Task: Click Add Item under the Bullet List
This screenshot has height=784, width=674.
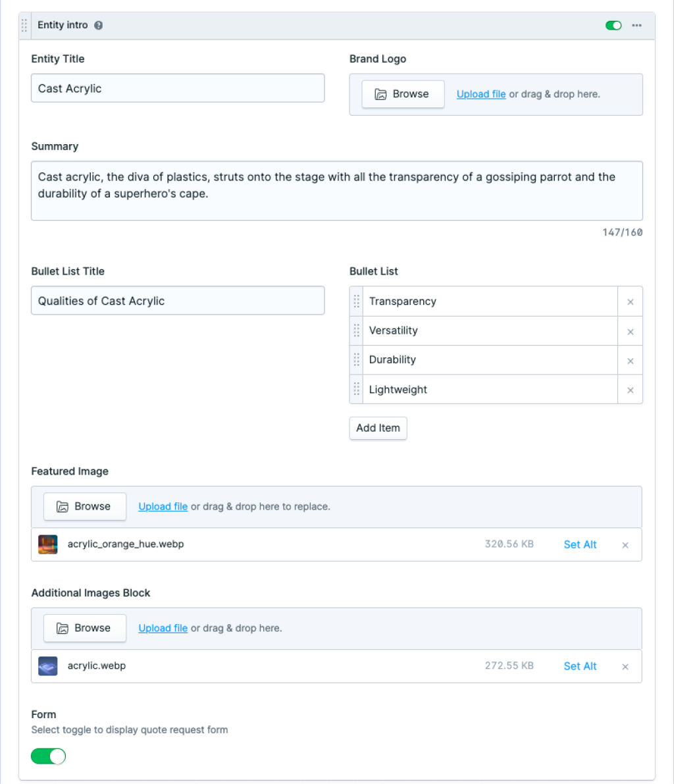Action: point(378,428)
